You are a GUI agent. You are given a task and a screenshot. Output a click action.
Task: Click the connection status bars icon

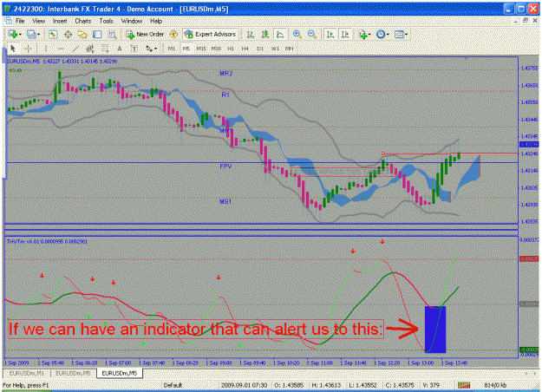click(x=464, y=385)
